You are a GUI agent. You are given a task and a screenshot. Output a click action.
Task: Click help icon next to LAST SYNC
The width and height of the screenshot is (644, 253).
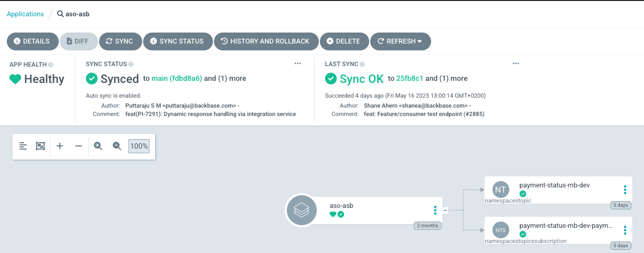click(x=362, y=64)
